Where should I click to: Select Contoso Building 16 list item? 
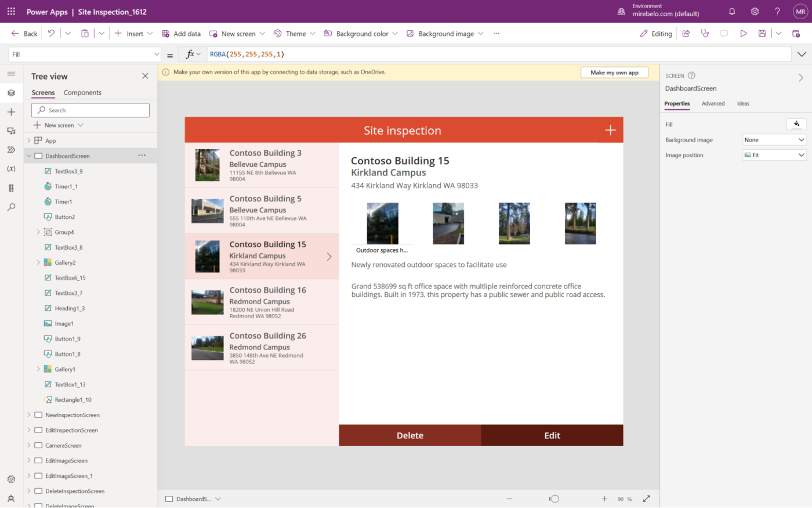tap(262, 302)
